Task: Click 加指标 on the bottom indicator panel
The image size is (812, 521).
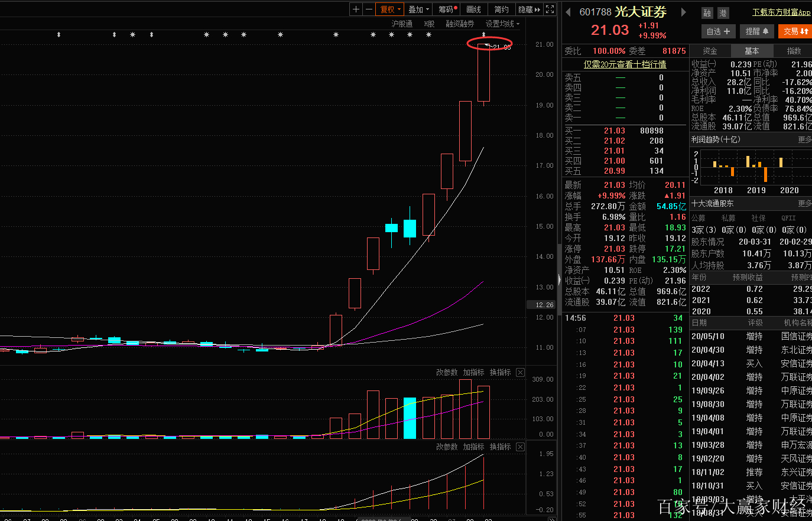Action: 473,447
